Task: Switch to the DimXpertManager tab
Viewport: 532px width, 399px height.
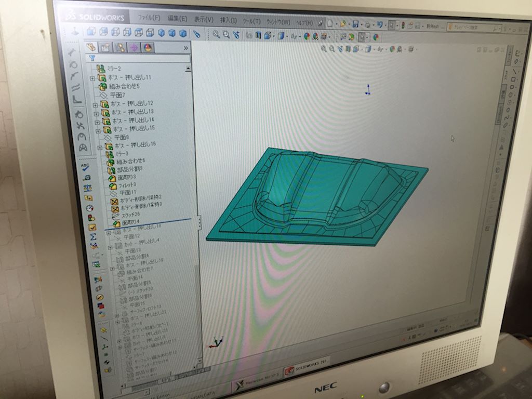Action: (x=134, y=48)
